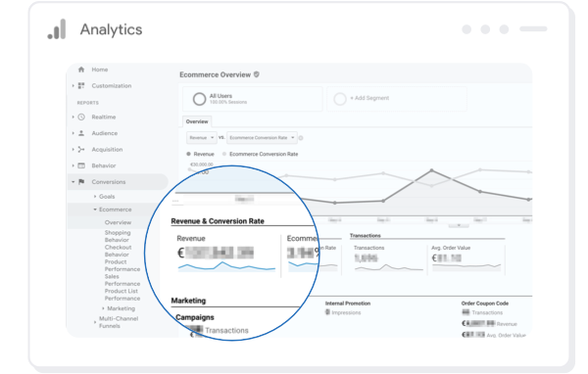This screenshot has height=374, width=588.
Task: Click the empty Add Segment circle
Action: 340,99
